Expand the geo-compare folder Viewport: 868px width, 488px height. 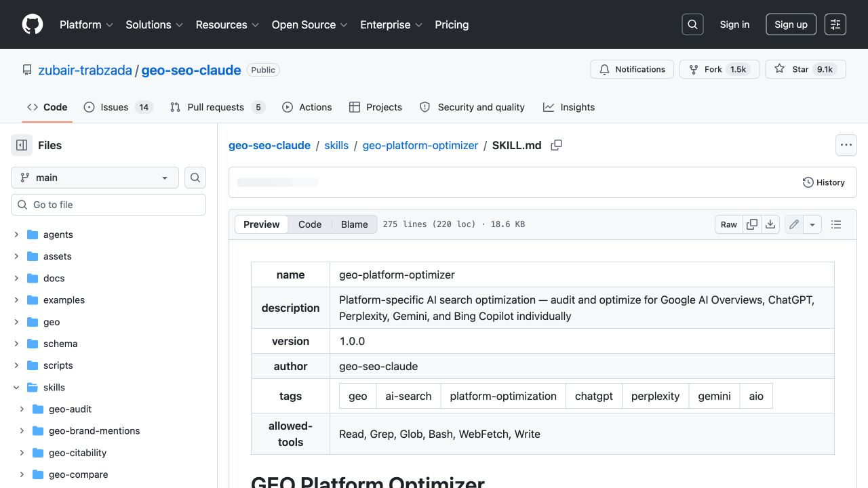click(22, 474)
